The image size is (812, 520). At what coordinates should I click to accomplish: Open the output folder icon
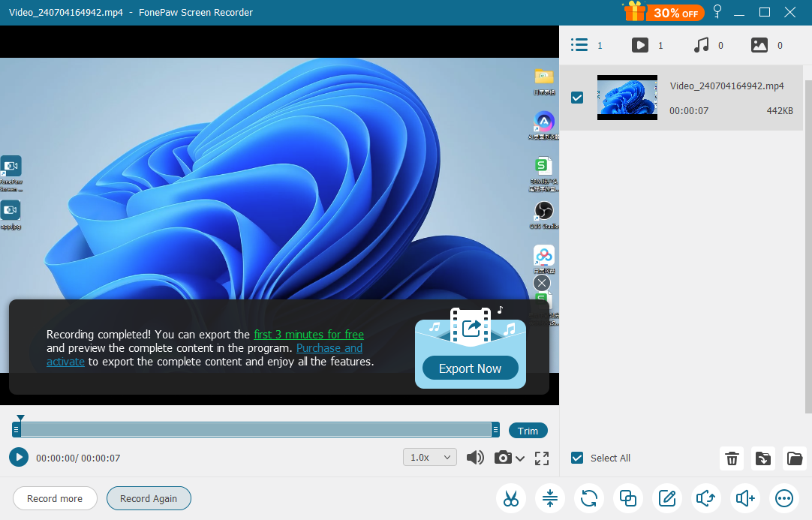click(795, 458)
